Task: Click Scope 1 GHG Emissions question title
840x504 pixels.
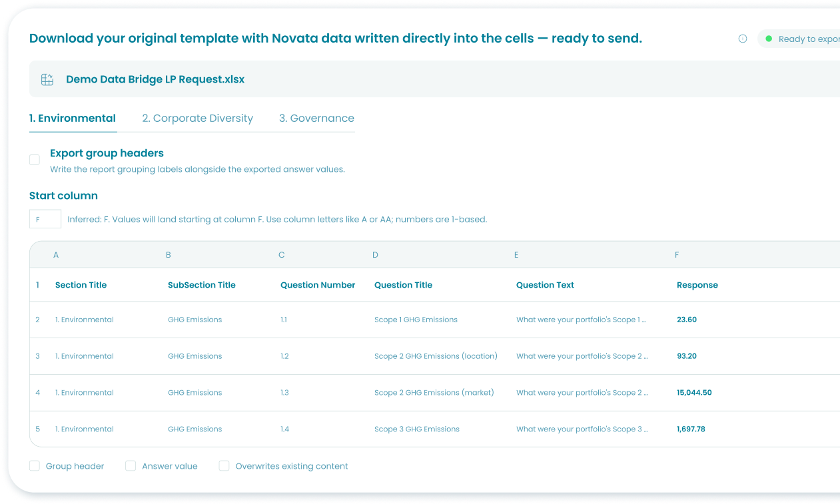Action: click(416, 320)
